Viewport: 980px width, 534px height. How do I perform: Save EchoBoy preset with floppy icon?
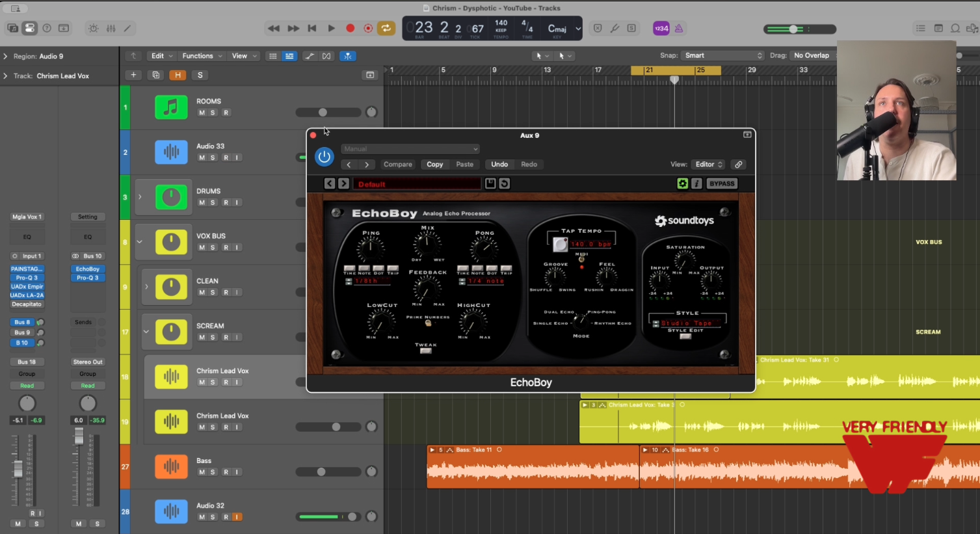click(490, 184)
